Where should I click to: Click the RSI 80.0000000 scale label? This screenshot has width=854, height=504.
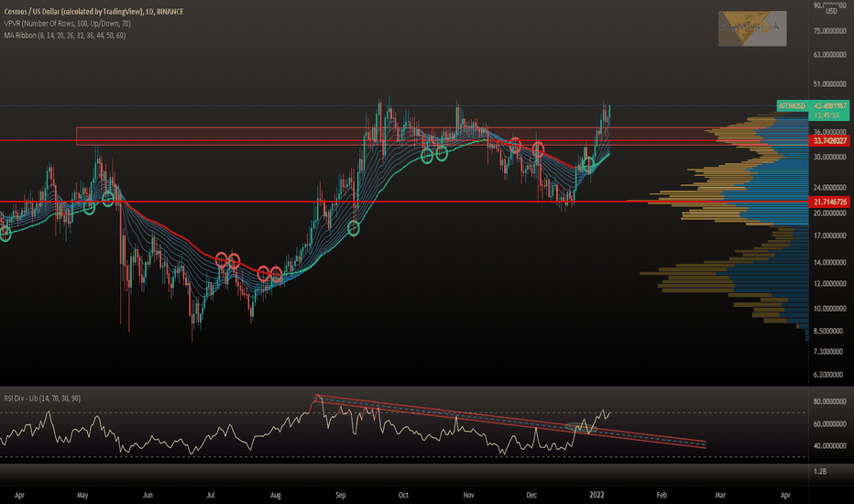829,401
